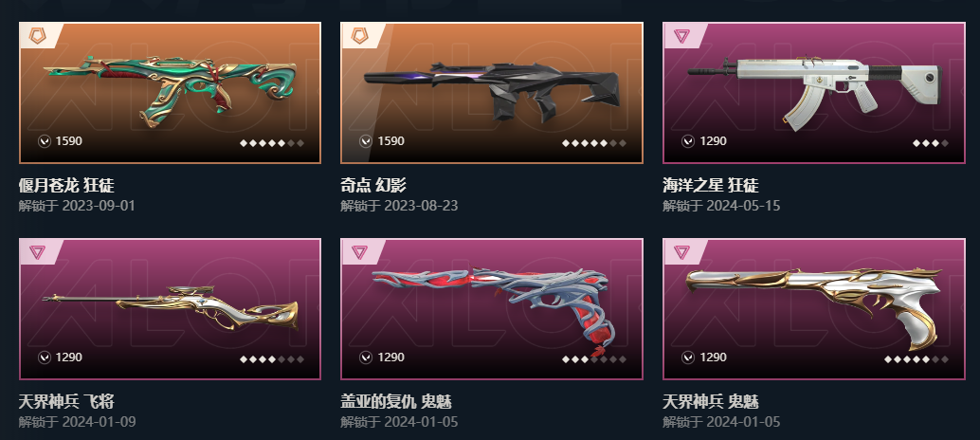Click the orange tier badge on 偃月苍龙 狂徒 card
Screen dimensions: 980x440
pos(39,36)
